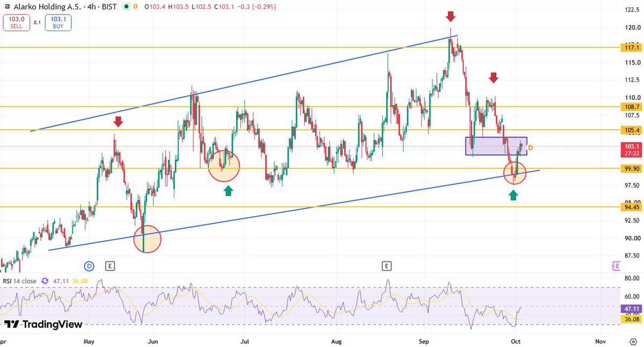
Task: Click the 105.4 price line label
Action: [x=631, y=130]
